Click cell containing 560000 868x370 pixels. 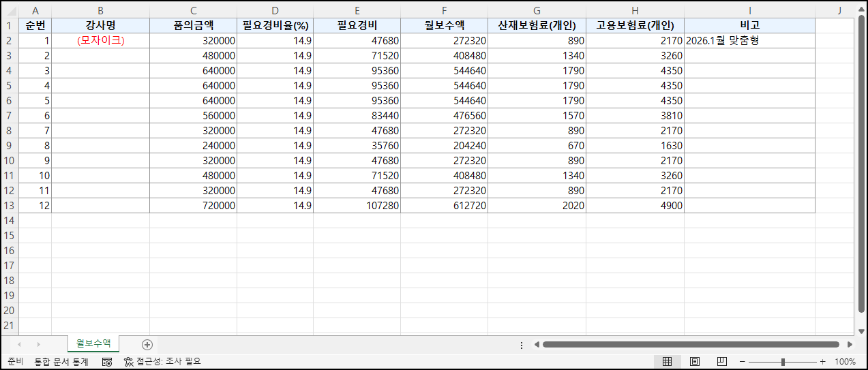(193, 115)
